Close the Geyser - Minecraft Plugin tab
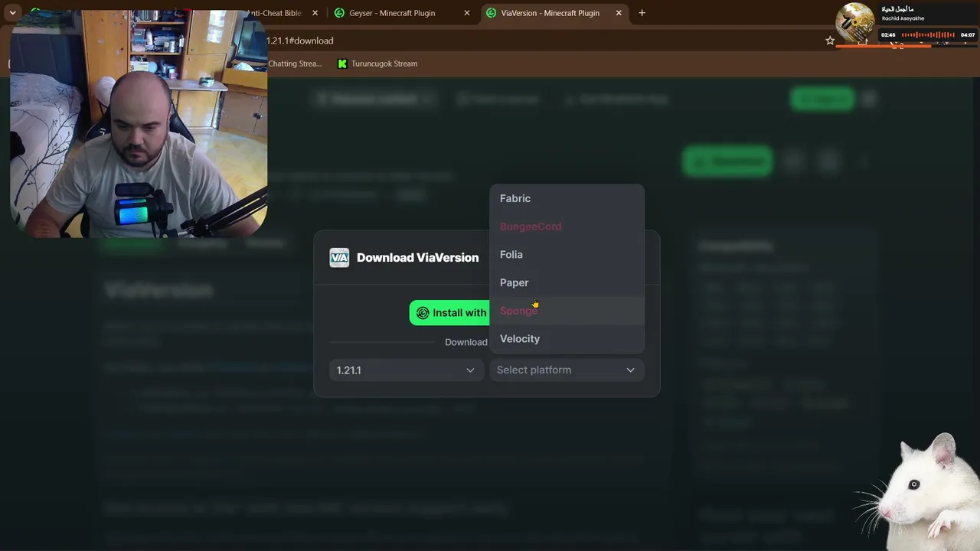 (x=467, y=13)
